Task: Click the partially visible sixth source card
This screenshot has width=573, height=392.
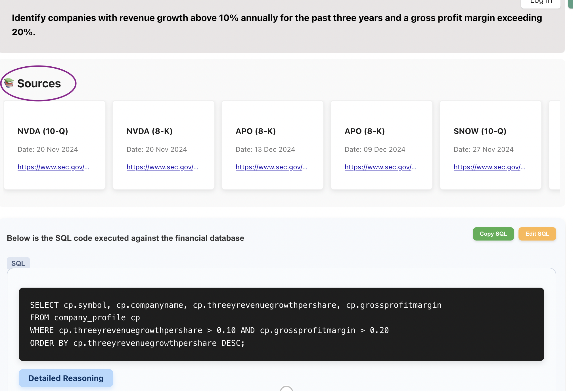Action: pos(554,145)
